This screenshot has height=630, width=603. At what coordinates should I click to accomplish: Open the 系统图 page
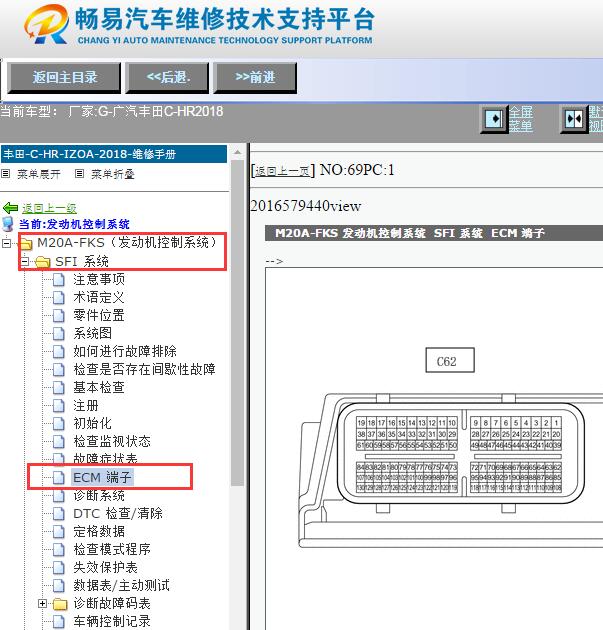pyautogui.click(x=92, y=333)
